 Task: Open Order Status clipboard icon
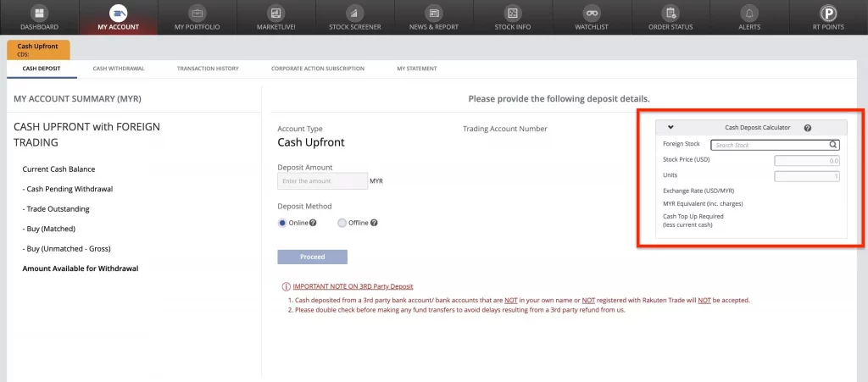point(670,14)
